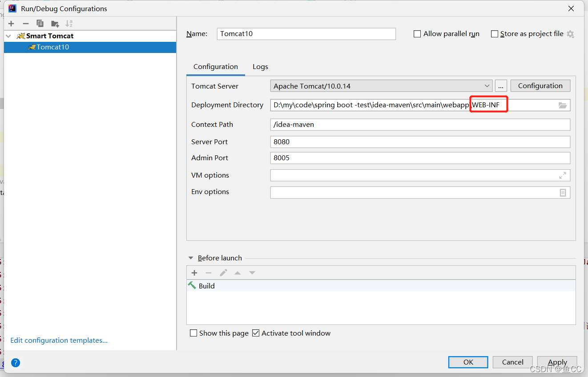Enable Allow parallel run checkbox

(x=417, y=34)
